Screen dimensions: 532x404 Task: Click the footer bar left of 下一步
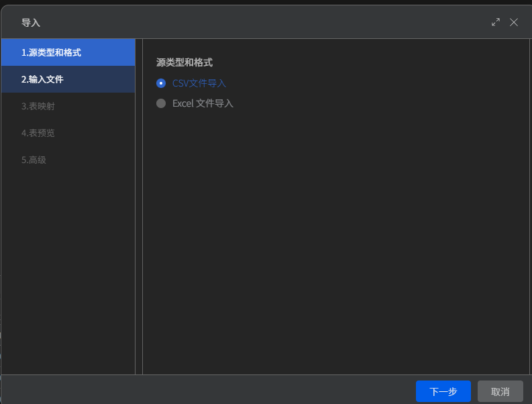[207, 391]
